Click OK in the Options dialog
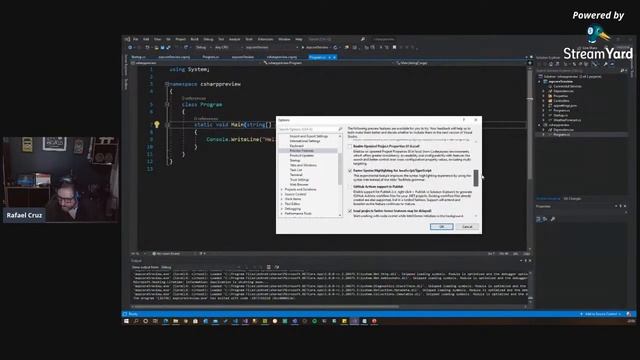 (x=441, y=227)
